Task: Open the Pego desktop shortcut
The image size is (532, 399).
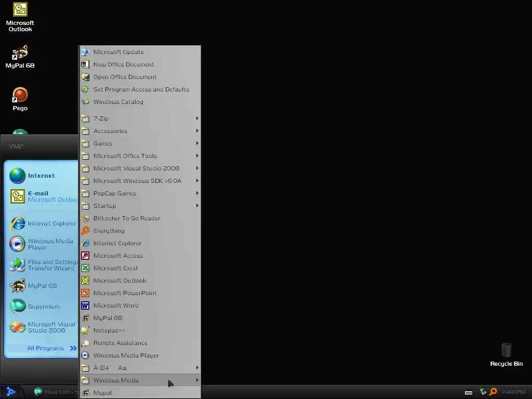Action: [20, 99]
